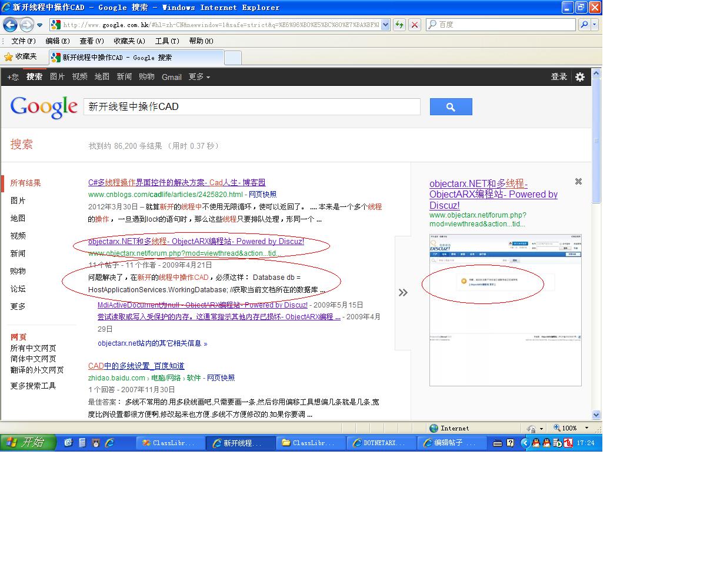Stop loading with the red X icon
The height and width of the screenshot is (588, 710).
(x=415, y=25)
